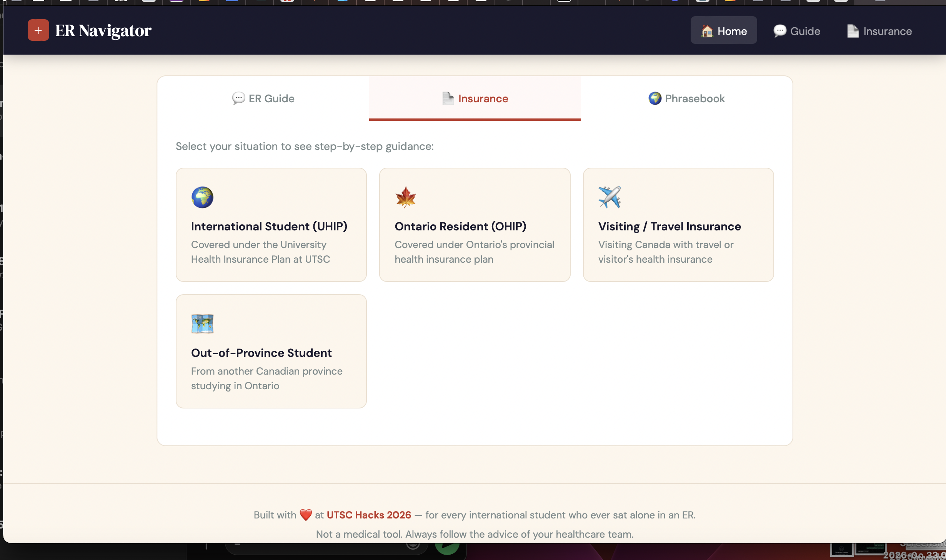946x560 pixels.
Task: Open Insurance from the top navigation bar
Action: click(x=879, y=31)
